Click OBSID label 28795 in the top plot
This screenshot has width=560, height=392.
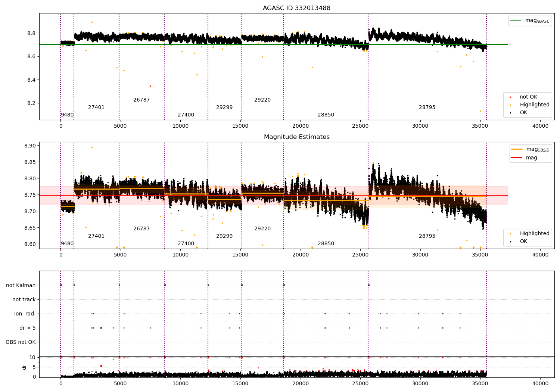coord(427,107)
